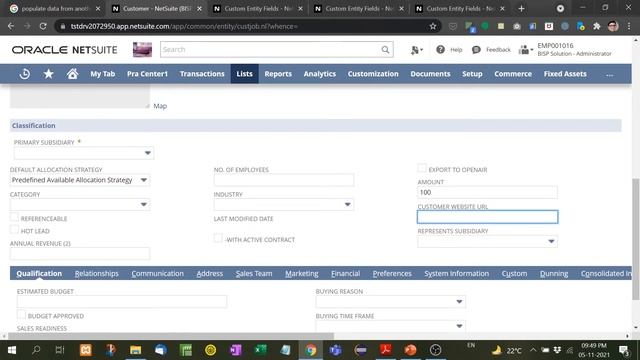The image size is (640, 360).
Task: Bookmark this page with the star icon
Action: click(x=433, y=26)
